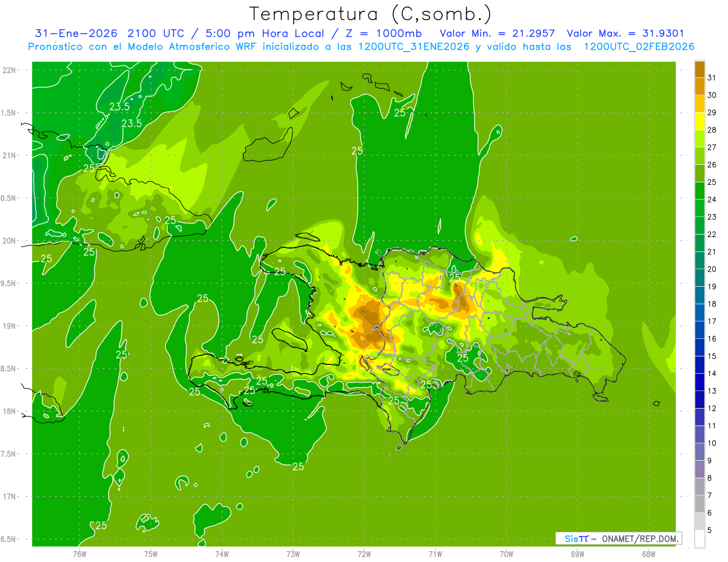Click the '74W' longitude label
Image resolution: width=728 pixels, height=562 pixels.
tap(222, 554)
